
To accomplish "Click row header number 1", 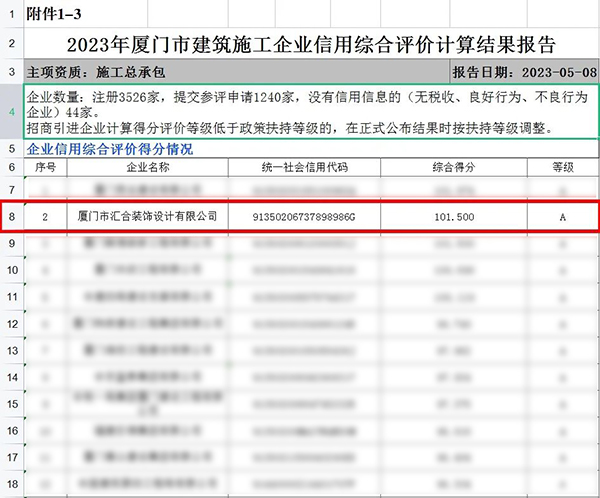I will coord(10,16).
